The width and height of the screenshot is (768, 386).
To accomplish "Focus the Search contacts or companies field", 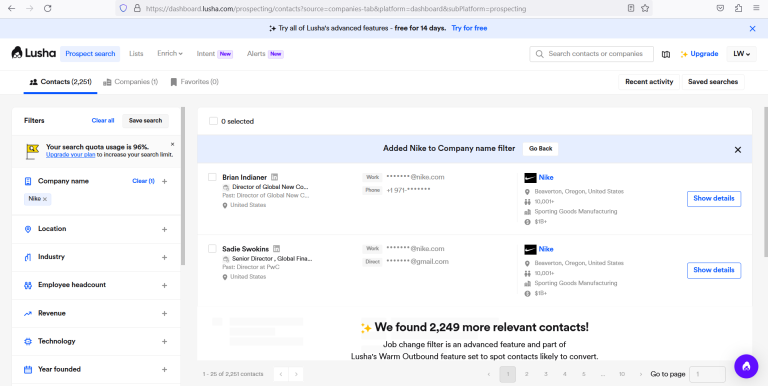I will click(x=591, y=54).
